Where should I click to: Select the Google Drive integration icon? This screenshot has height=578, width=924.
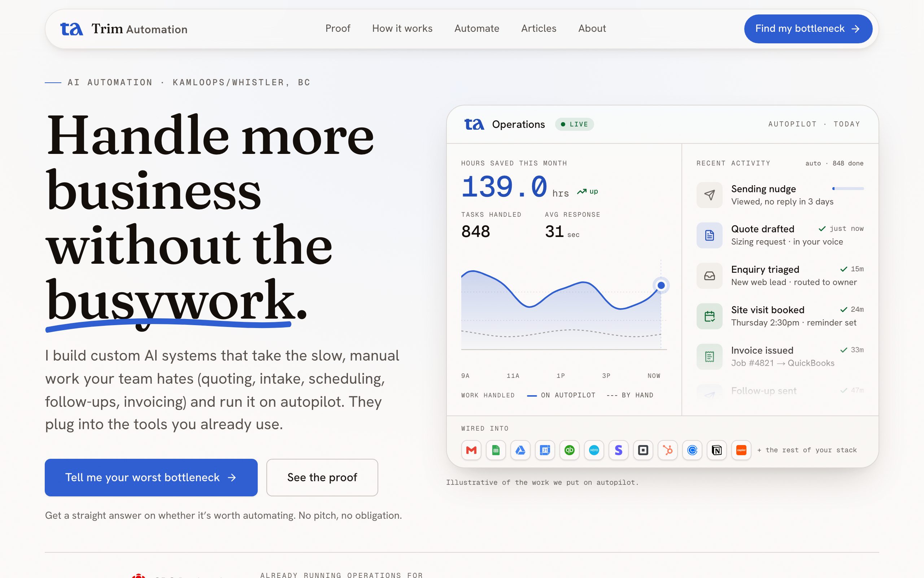tap(520, 450)
